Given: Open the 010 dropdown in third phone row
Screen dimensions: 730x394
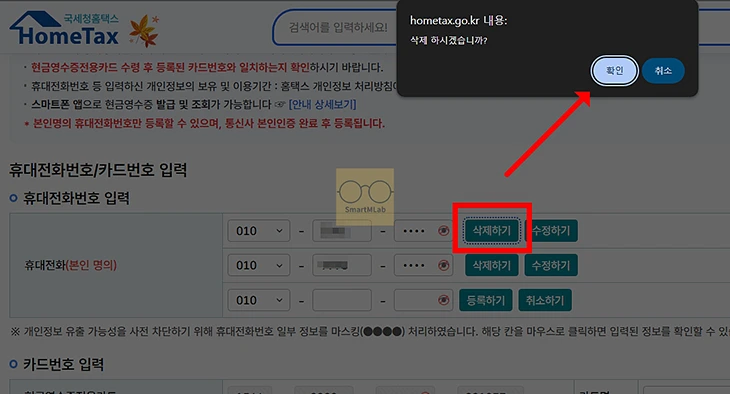Looking at the screenshot, I should [259, 300].
